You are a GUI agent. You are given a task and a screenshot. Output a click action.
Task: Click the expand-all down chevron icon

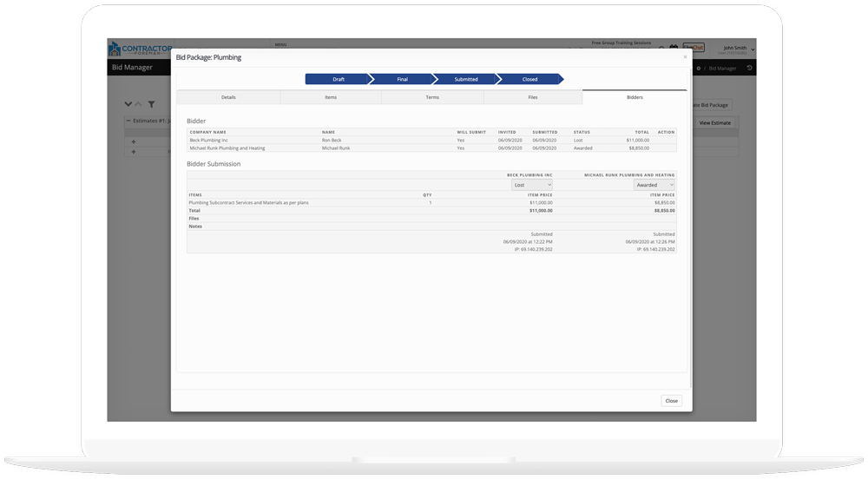[128, 104]
